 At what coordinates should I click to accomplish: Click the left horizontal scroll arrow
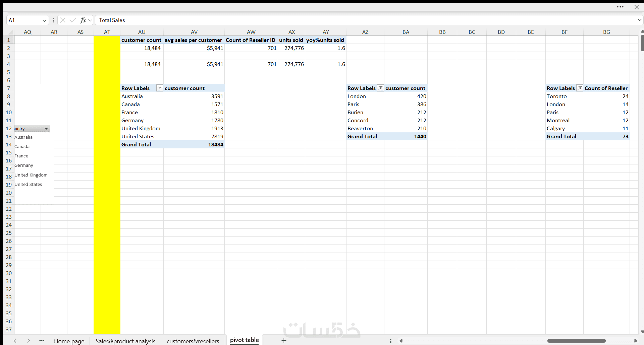(401, 341)
